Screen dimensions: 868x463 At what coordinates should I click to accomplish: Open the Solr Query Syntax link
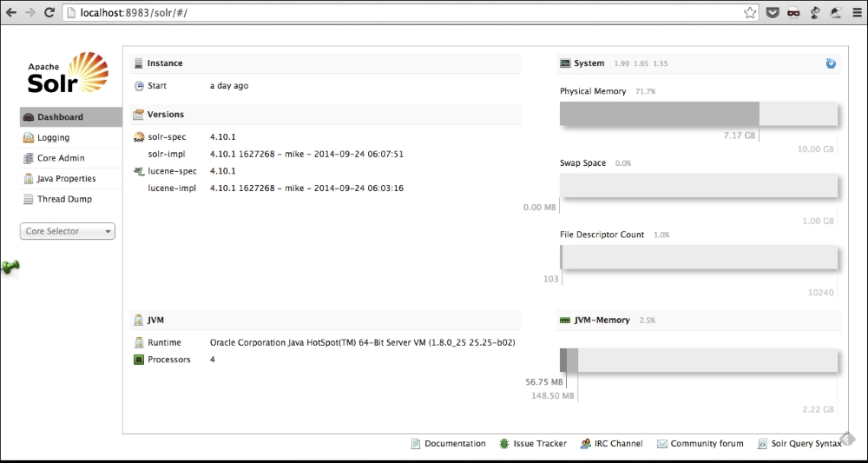point(806,444)
